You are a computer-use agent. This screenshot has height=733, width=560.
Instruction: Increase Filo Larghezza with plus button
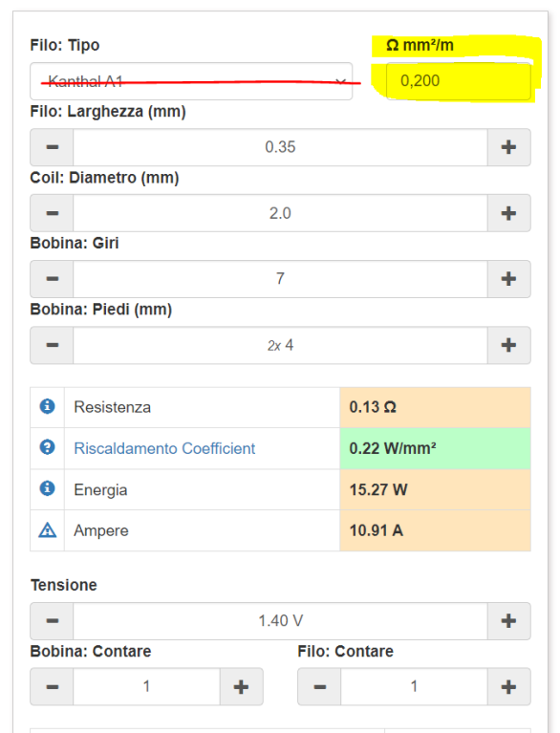click(x=508, y=147)
